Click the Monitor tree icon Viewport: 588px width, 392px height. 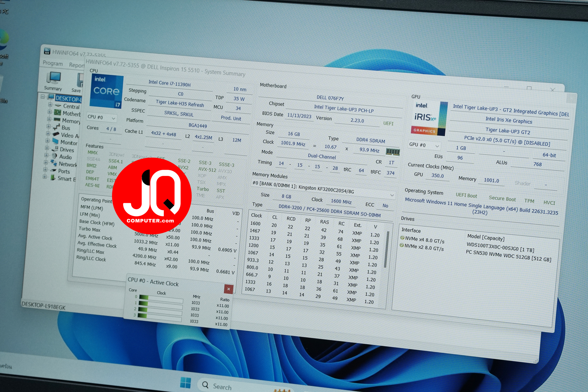[x=55, y=141]
